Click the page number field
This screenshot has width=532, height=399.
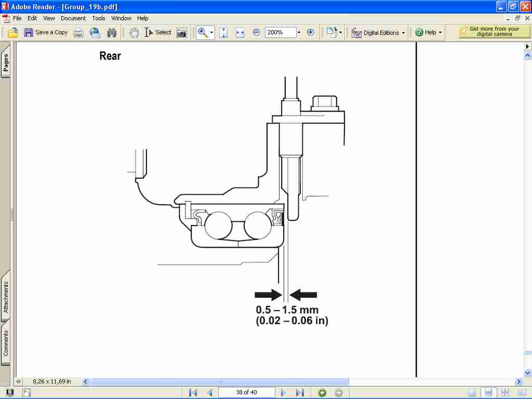tap(246, 393)
